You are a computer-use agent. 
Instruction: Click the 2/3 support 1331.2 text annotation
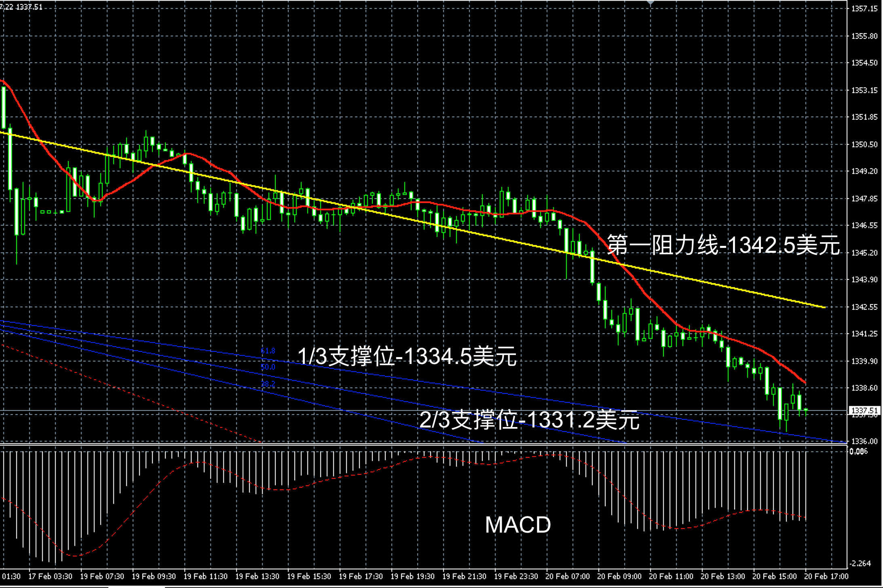(x=530, y=420)
